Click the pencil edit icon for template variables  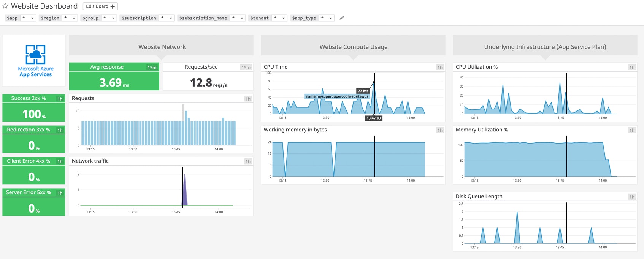click(342, 18)
